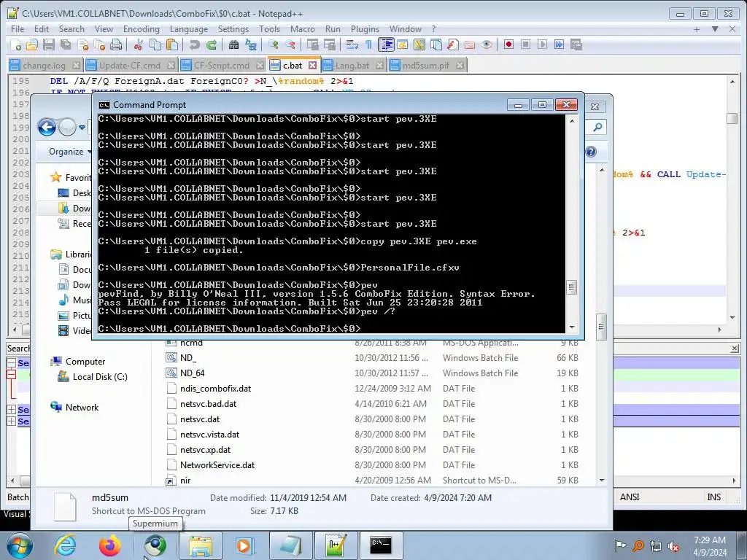
Task: Click the Close All icon in Notepad++ toolbar
Action: click(x=99, y=44)
